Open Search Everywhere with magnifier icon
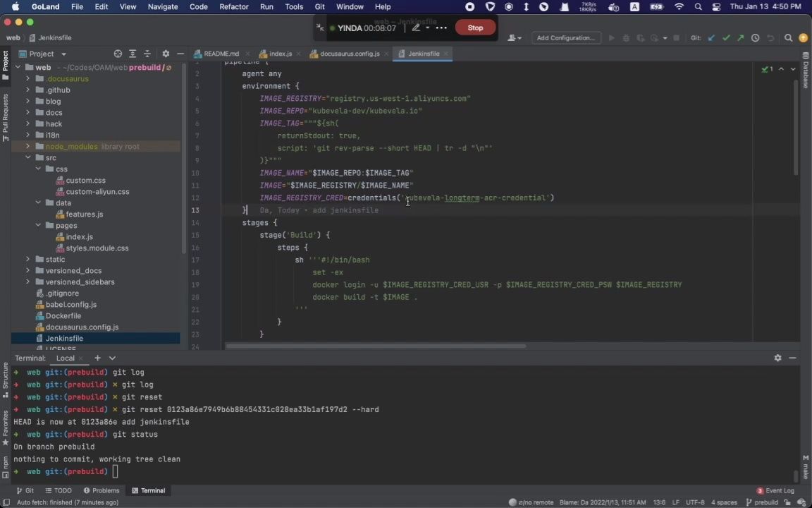 tap(789, 37)
